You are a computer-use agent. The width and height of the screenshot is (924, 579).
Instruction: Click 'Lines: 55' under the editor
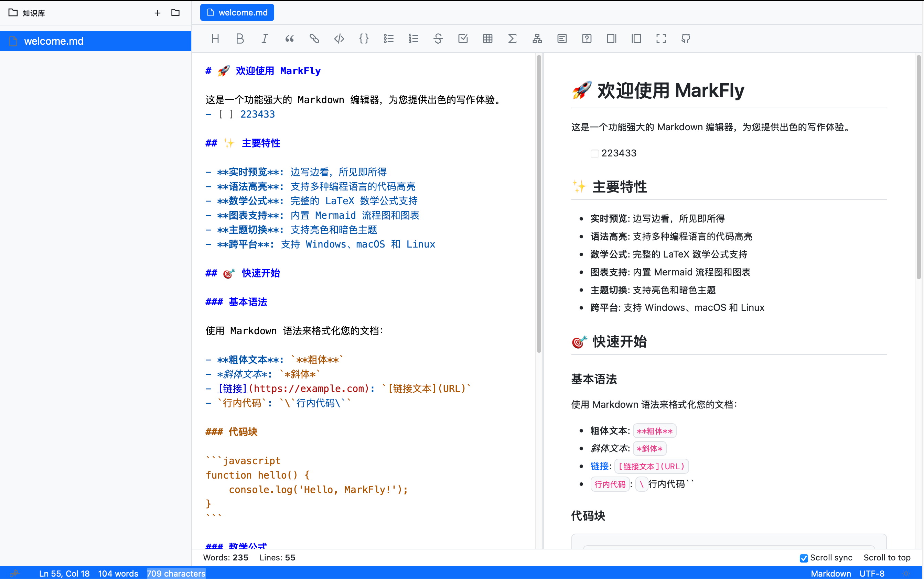pyautogui.click(x=277, y=558)
